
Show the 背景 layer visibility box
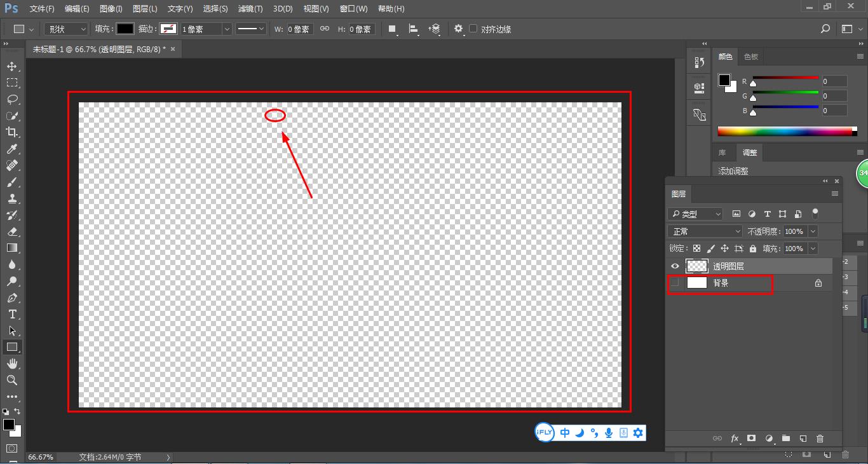(675, 283)
